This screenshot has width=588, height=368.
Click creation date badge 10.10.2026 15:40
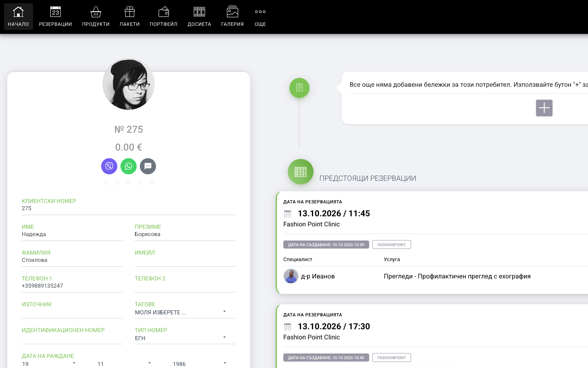coord(326,358)
